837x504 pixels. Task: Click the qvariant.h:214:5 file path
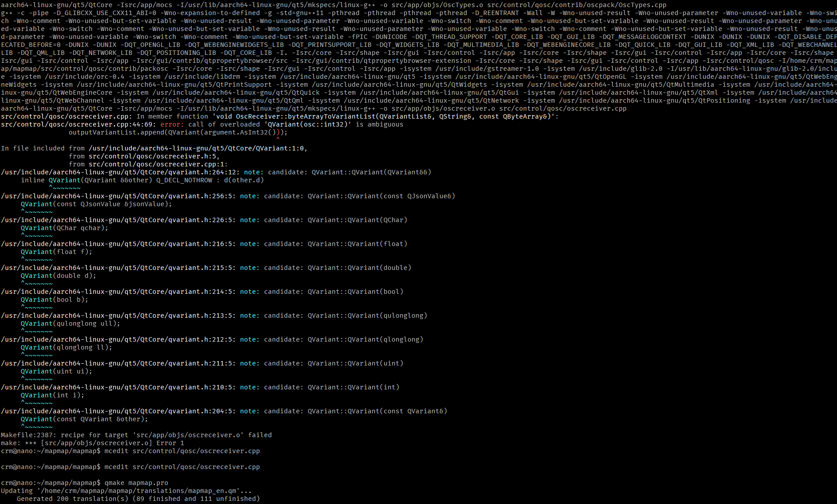[x=118, y=292]
